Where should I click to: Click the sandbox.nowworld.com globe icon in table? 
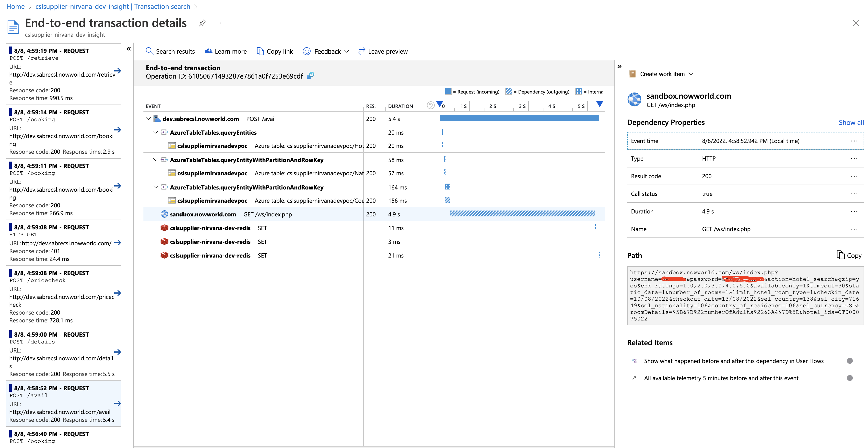164,214
